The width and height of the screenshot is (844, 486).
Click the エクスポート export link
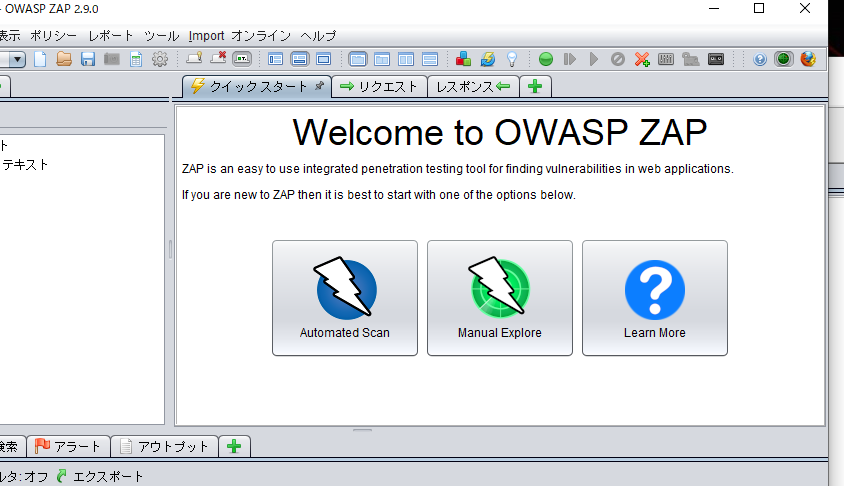pyautogui.click(x=100, y=476)
